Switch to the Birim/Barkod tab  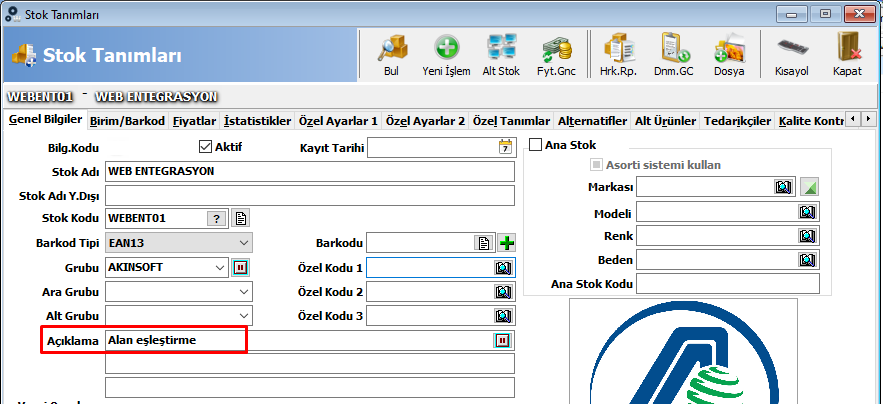click(x=127, y=121)
